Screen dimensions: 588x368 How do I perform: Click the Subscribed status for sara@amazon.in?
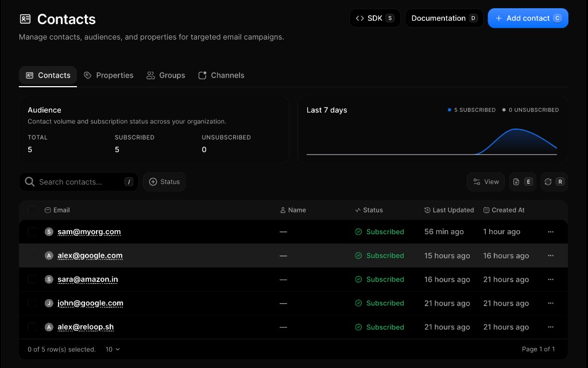(x=380, y=280)
